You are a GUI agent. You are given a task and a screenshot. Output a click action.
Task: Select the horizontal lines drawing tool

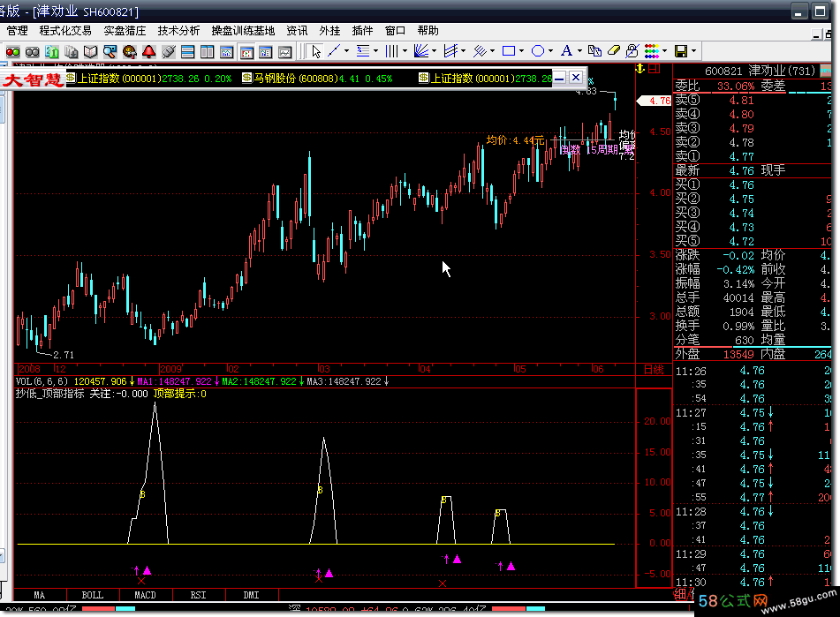(363, 51)
